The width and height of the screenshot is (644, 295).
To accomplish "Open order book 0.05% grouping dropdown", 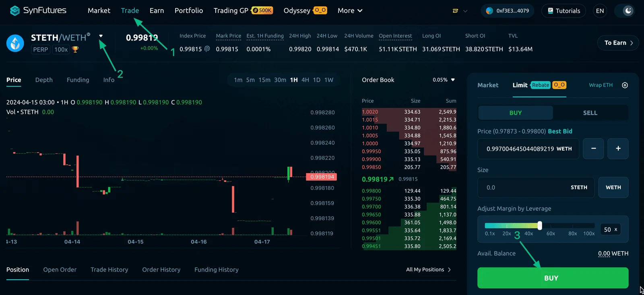I will point(444,80).
